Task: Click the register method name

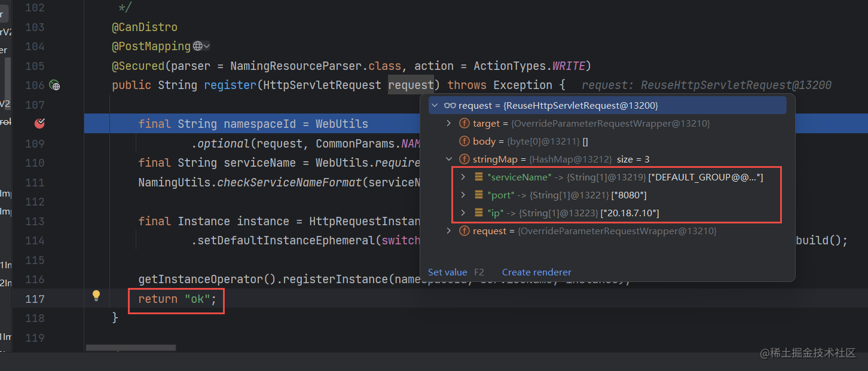Action: [230, 85]
